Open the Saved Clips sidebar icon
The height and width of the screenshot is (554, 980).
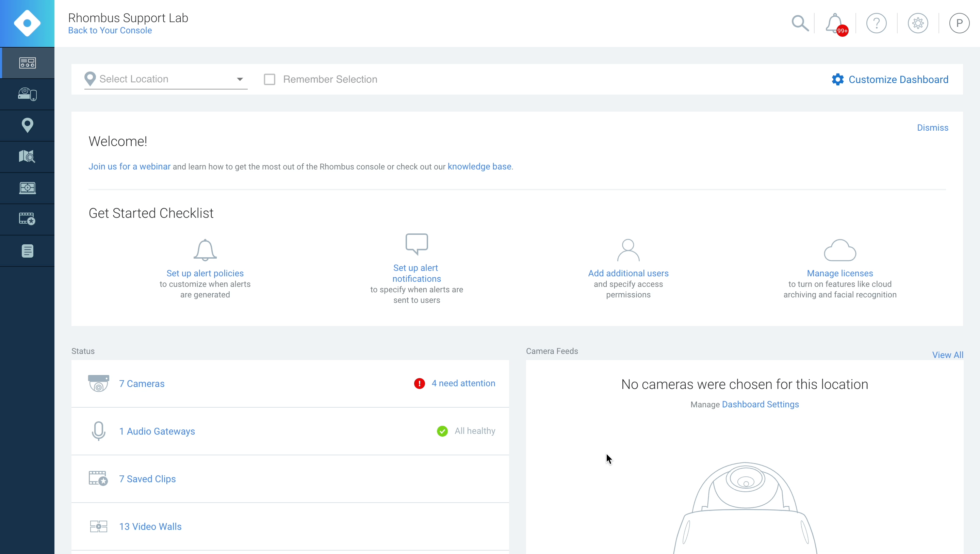click(x=27, y=219)
